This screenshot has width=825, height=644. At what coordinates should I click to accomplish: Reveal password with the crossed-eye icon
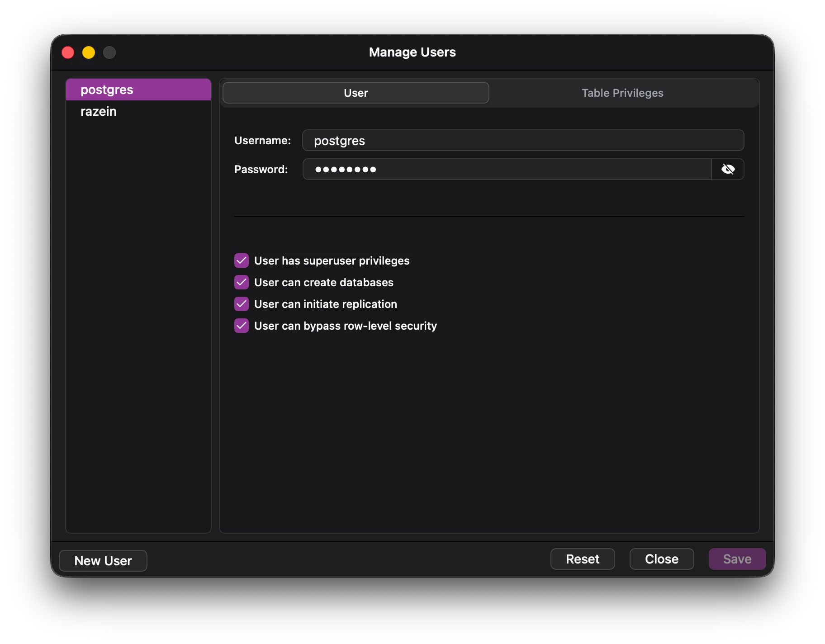(x=728, y=169)
